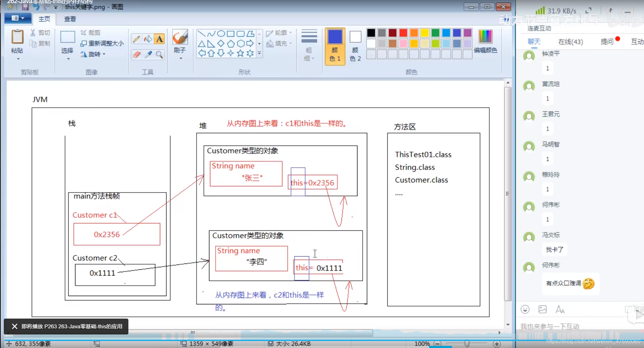
Task: Select the Color picker eyedropper tool
Action: (x=148, y=54)
